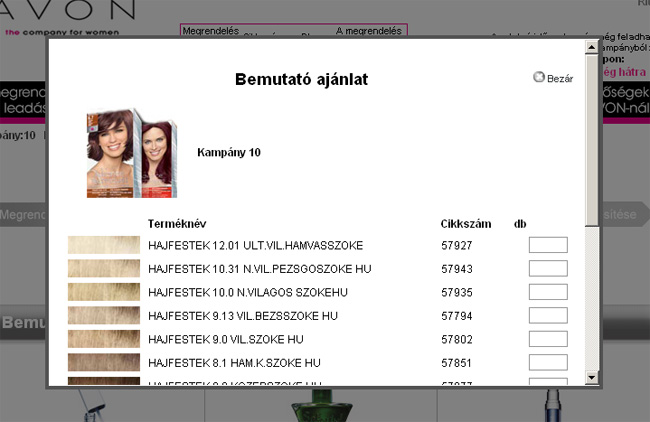Viewport: 650px width, 422px height.
Task: Click quantity field for item 57943
Action: (548, 268)
